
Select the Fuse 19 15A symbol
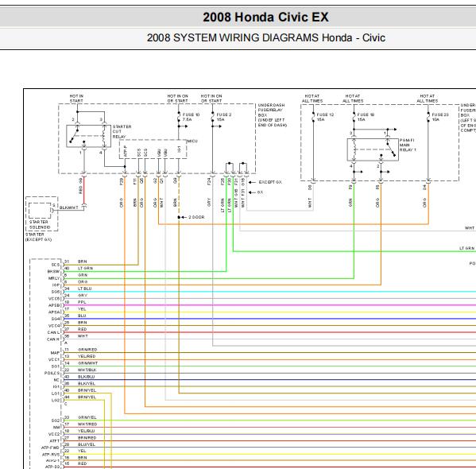pos(354,117)
